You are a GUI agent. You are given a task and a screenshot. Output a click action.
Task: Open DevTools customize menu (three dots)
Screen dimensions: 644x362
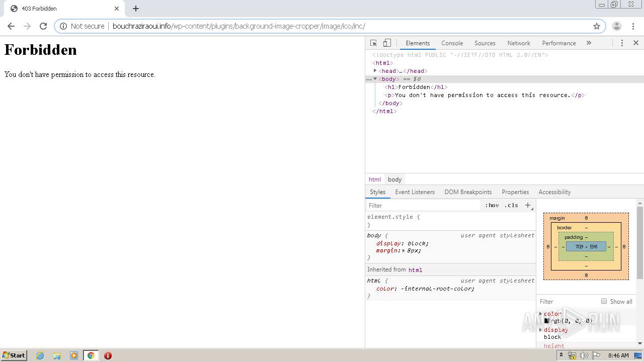coord(622,43)
